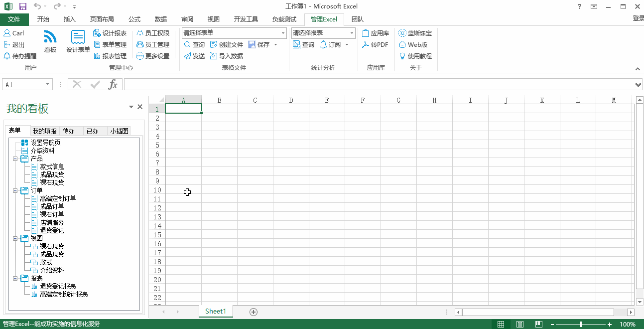
Task: Select the Sheet1 worksheet tab
Action: tap(216, 311)
